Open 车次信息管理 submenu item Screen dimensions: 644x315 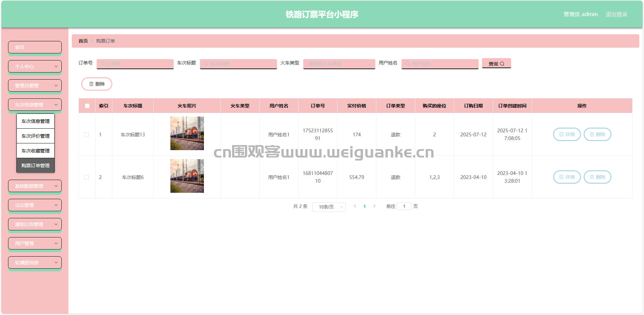(x=36, y=121)
